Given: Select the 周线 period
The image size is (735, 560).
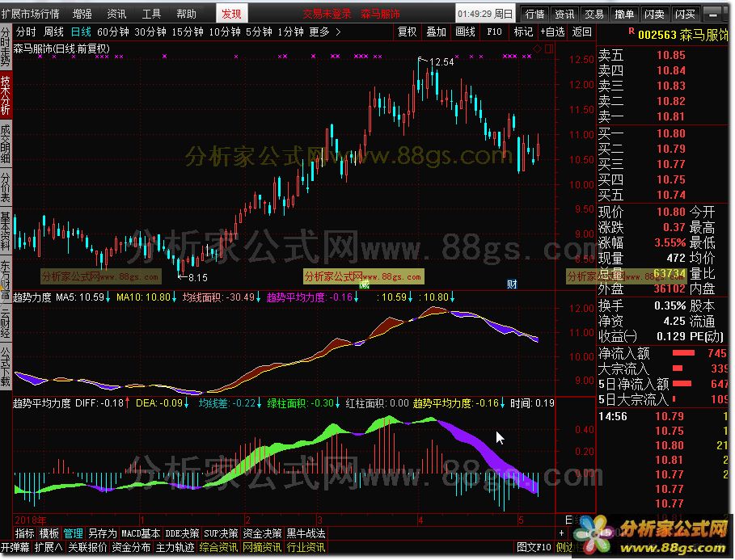Looking at the screenshot, I should click(x=53, y=32).
